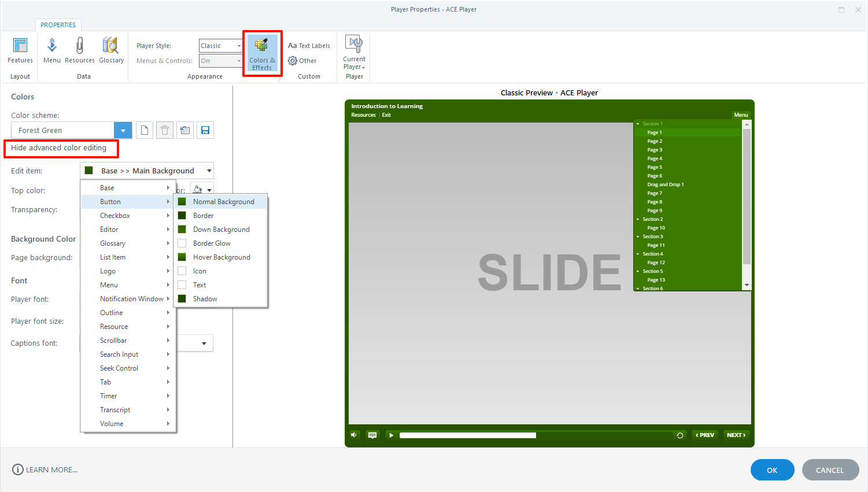Hide advanced color editing
Image resolution: width=868 pixels, height=492 pixels.
coord(60,148)
